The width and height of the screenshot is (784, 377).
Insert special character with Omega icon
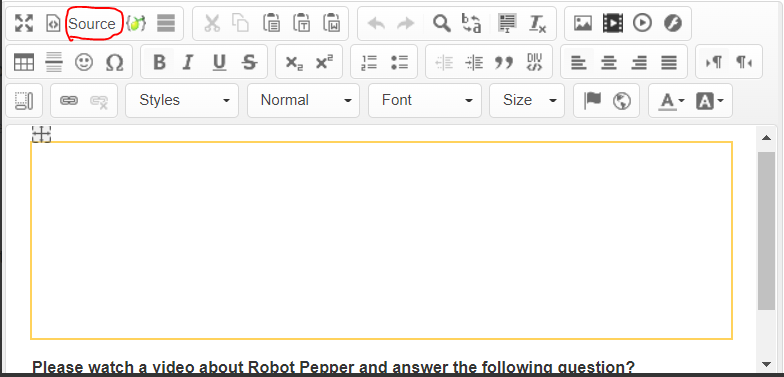tap(114, 62)
